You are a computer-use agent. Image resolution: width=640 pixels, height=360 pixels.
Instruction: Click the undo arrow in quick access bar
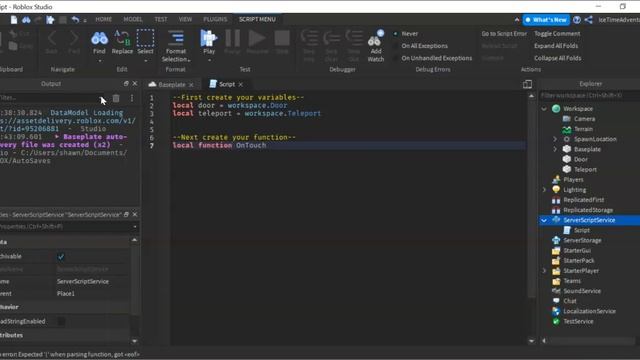tap(76, 20)
